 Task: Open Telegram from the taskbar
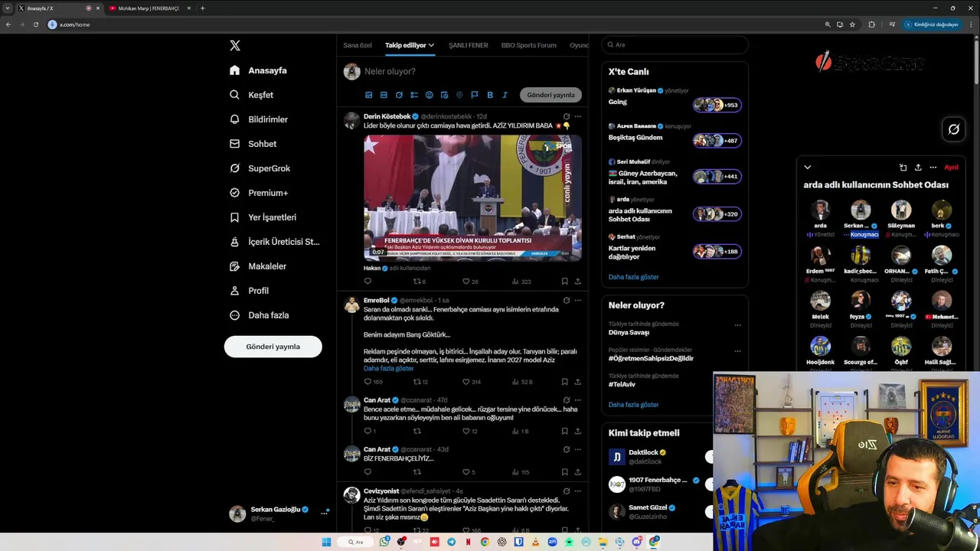(x=451, y=542)
